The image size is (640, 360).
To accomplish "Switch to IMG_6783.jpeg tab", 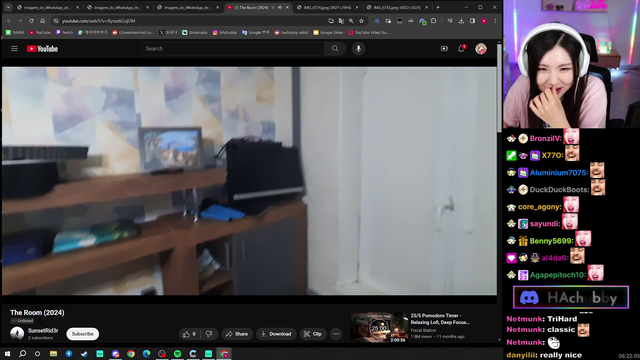I will click(x=398, y=7).
